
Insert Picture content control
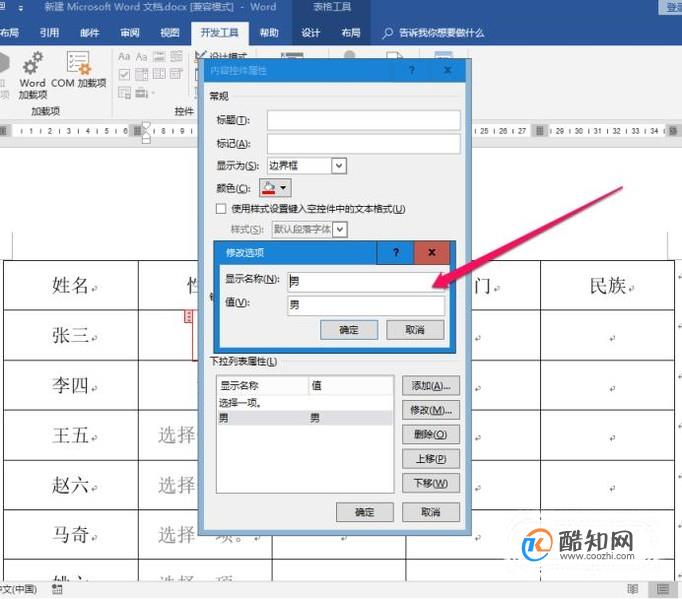159,57
